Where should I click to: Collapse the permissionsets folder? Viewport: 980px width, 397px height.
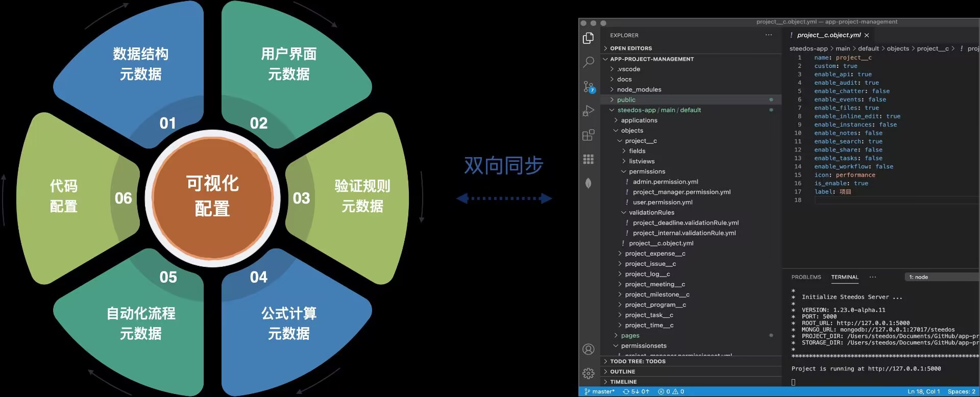pyautogui.click(x=691, y=345)
